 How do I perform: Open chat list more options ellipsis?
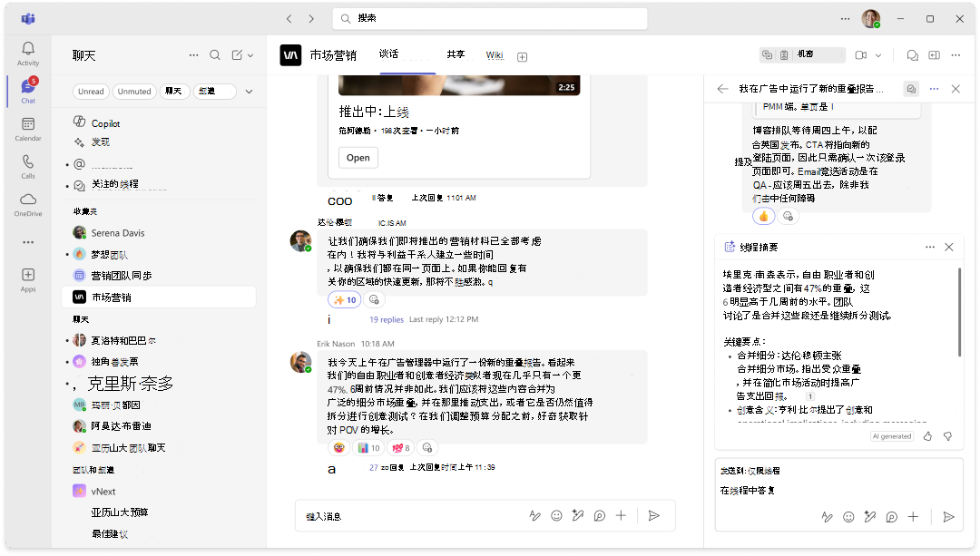pos(194,55)
